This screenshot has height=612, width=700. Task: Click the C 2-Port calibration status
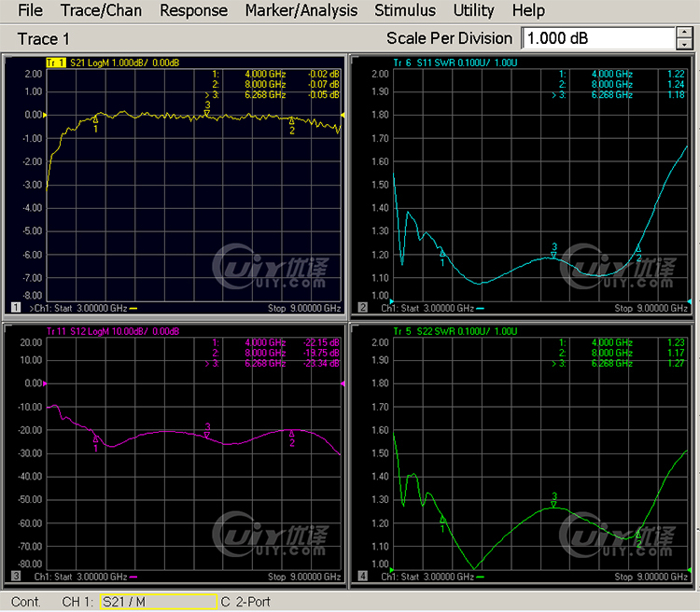[245, 602]
